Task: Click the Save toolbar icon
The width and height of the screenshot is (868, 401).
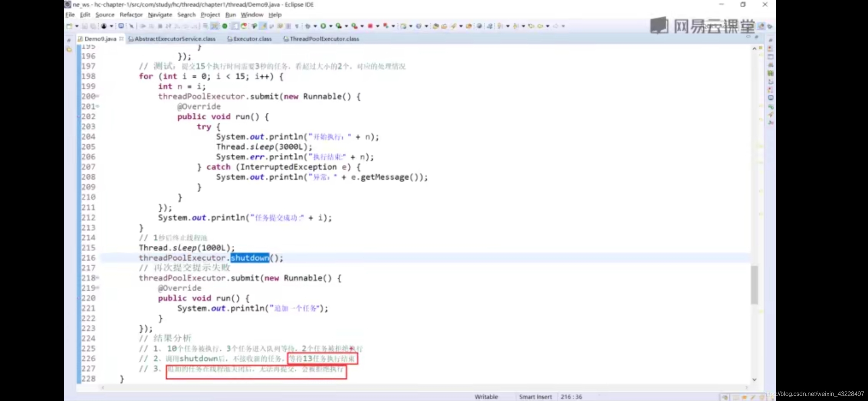Action: pos(85,26)
